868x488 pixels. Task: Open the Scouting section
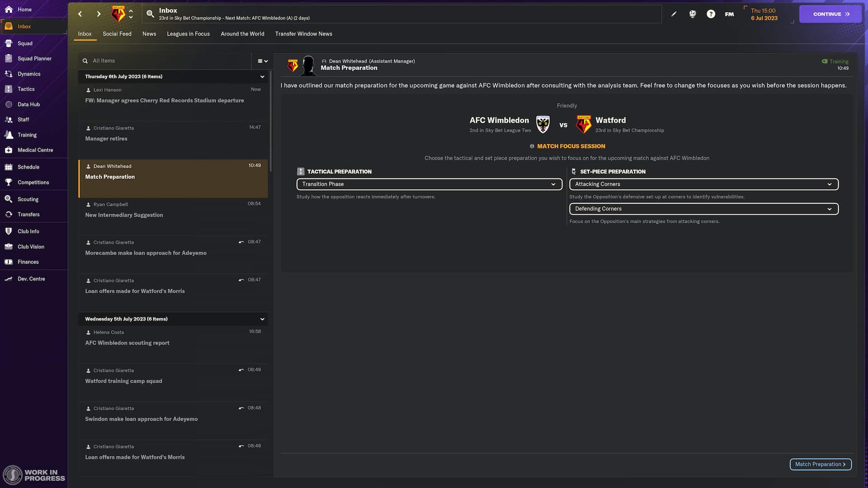pos(28,199)
